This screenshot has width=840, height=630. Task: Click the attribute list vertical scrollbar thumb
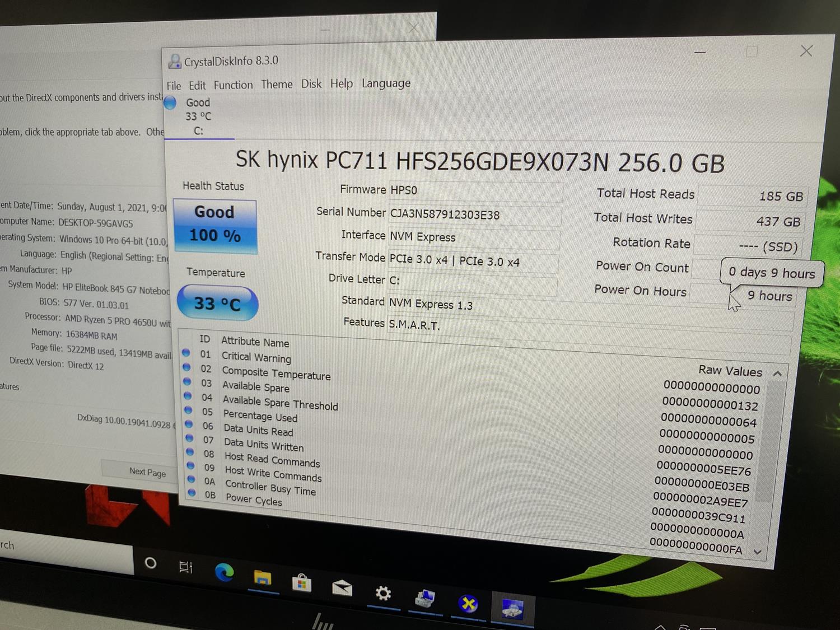pyautogui.click(x=769, y=442)
